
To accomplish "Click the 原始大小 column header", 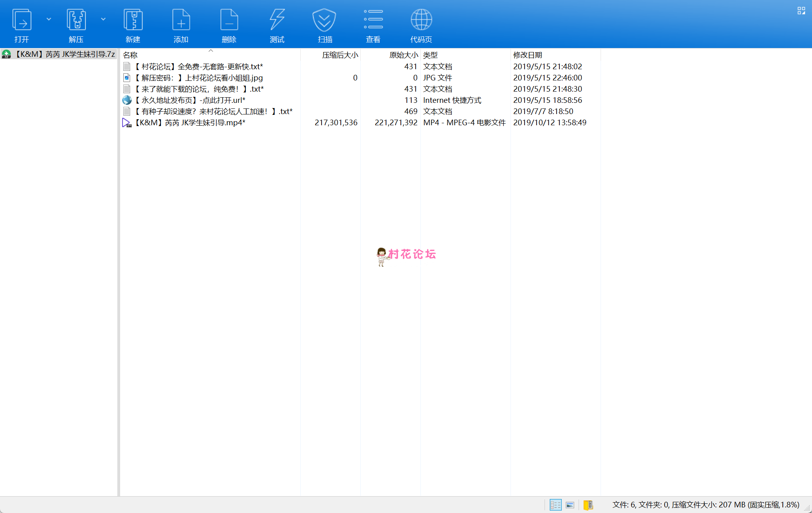I will tap(403, 55).
